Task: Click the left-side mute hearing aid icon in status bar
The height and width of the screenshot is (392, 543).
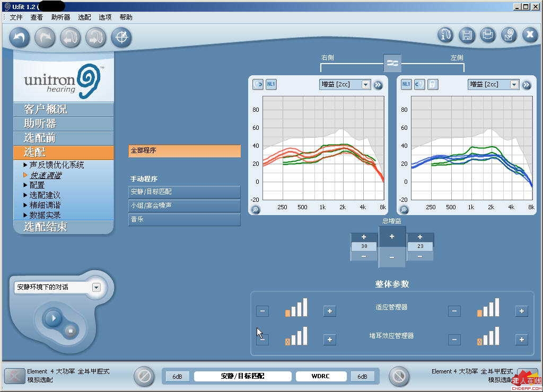Action: [x=399, y=376]
